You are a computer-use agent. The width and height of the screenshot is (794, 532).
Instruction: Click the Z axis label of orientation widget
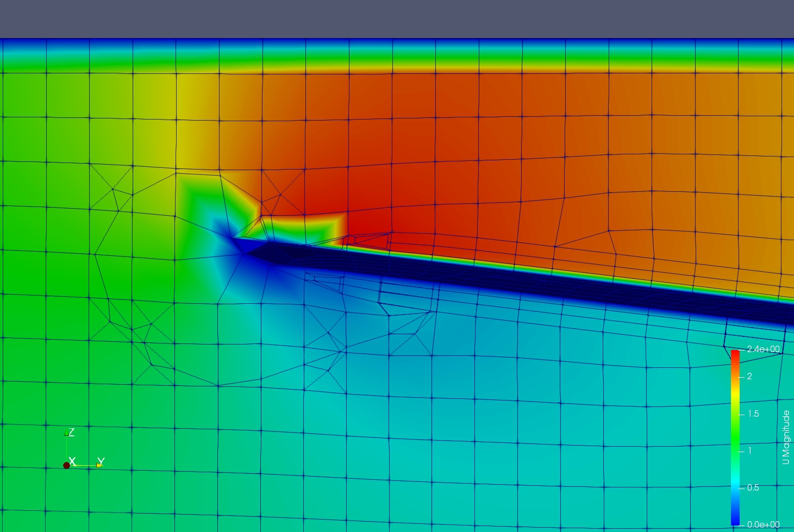coord(71,432)
